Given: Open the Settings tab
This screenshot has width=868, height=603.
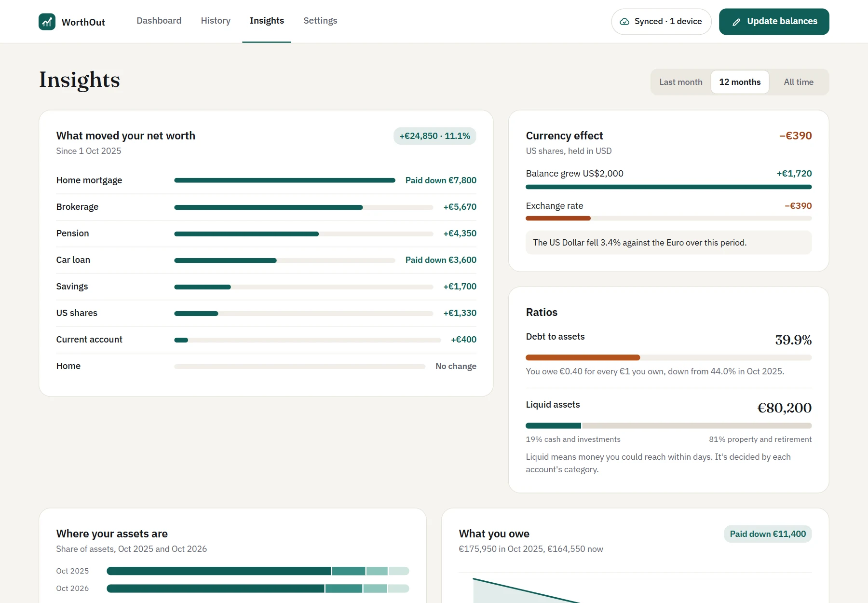Looking at the screenshot, I should click(320, 21).
